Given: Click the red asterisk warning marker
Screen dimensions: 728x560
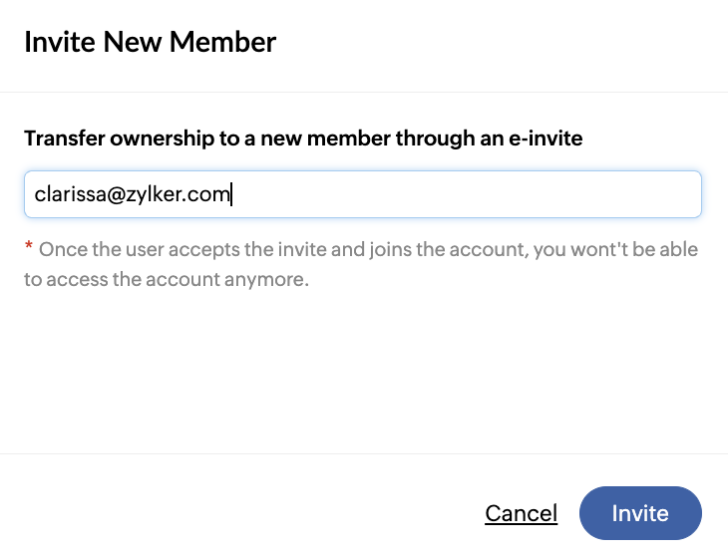Looking at the screenshot, I should coord(29,246).
